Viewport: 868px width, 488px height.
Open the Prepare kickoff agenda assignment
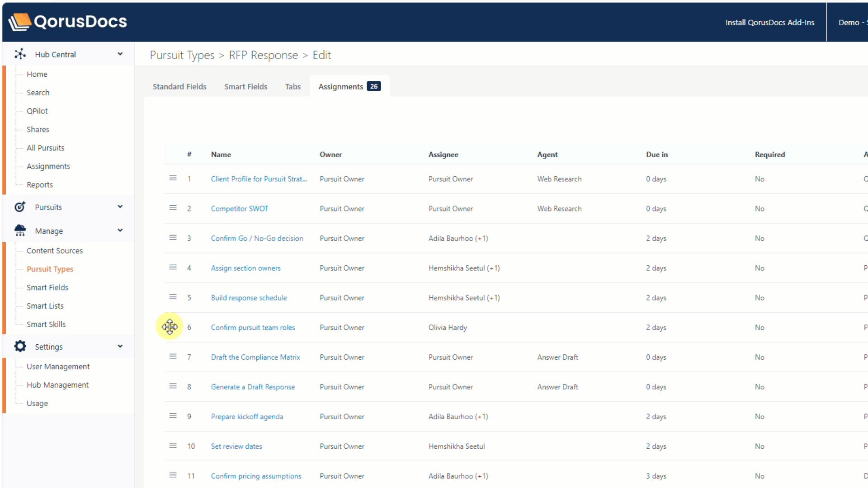[247, 417]
